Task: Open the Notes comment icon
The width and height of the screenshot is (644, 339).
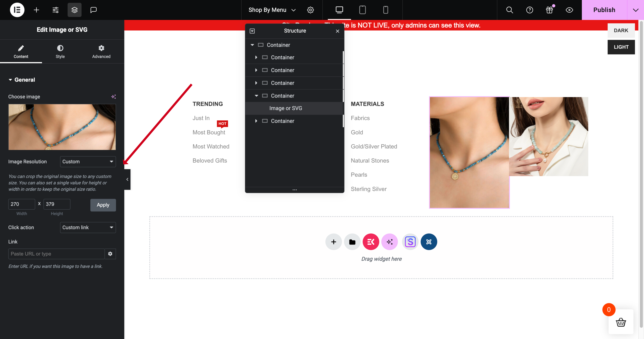Action: pyautogui.click(x=93, y=10)
